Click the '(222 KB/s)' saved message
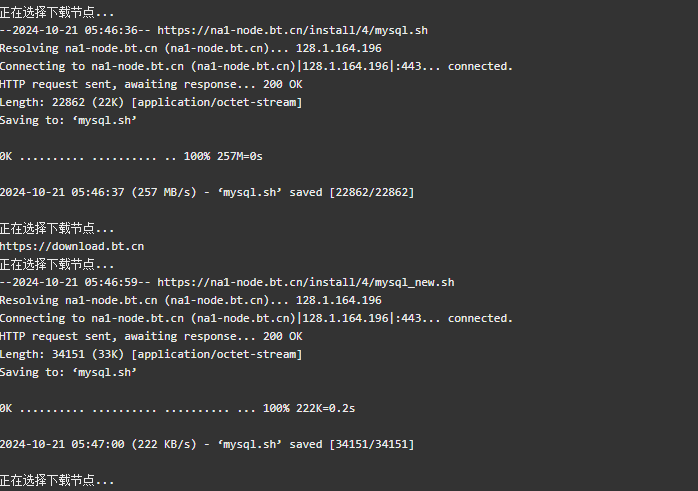This screenshot has height=491, width=698. (x=207, y=444)
